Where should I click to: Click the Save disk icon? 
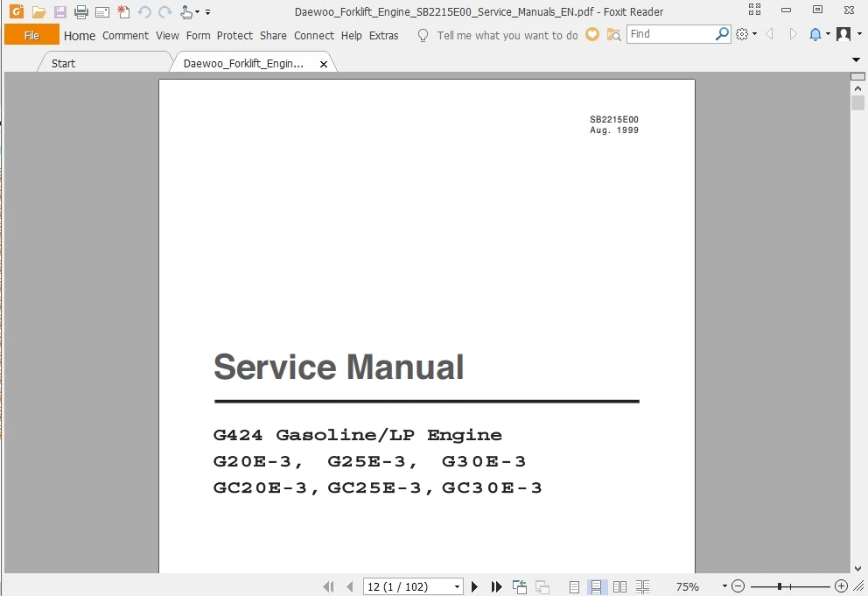point(59,11)
